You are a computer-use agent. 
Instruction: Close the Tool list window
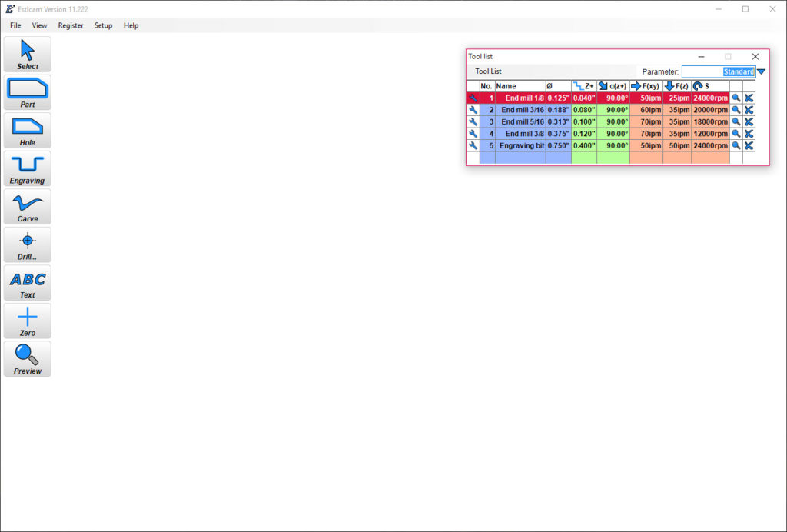[755, 57]
